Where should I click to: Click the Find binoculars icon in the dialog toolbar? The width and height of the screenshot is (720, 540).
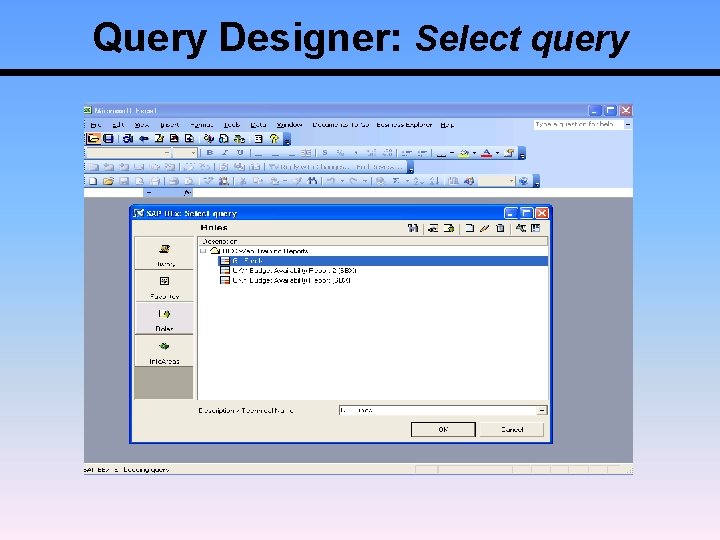click(413, 228)
